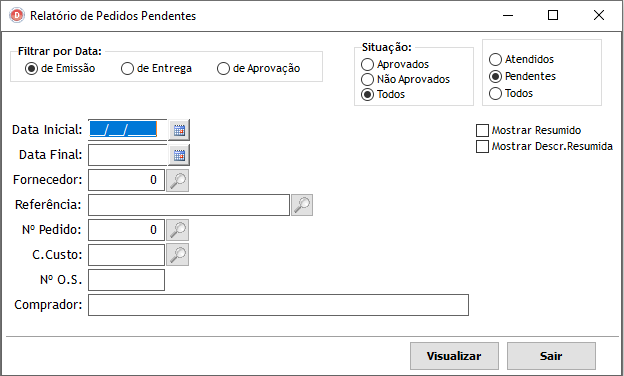Click the red app icon in title bar
The image size is (624, 376).
coord(17,16)
